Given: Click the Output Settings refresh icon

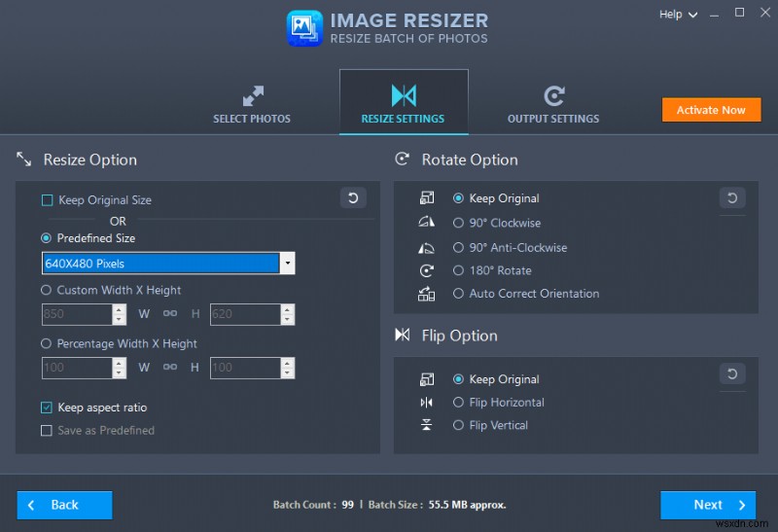Looking at the screenshot, I should [553, 95].
